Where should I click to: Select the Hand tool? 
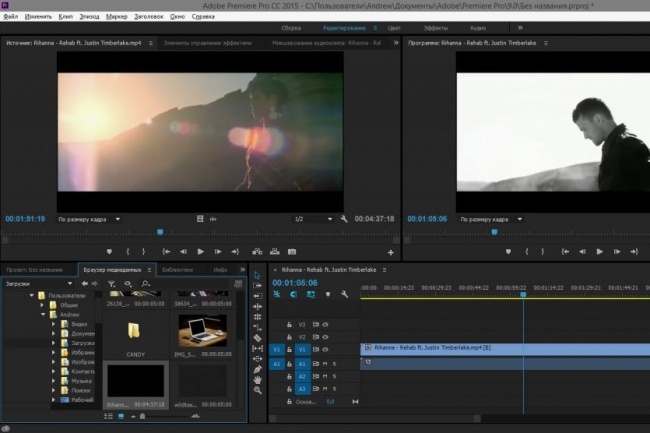pos(257,380)
